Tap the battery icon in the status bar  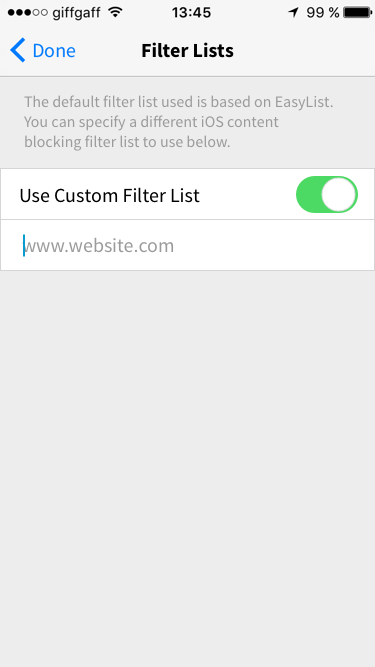click(358, 13)
